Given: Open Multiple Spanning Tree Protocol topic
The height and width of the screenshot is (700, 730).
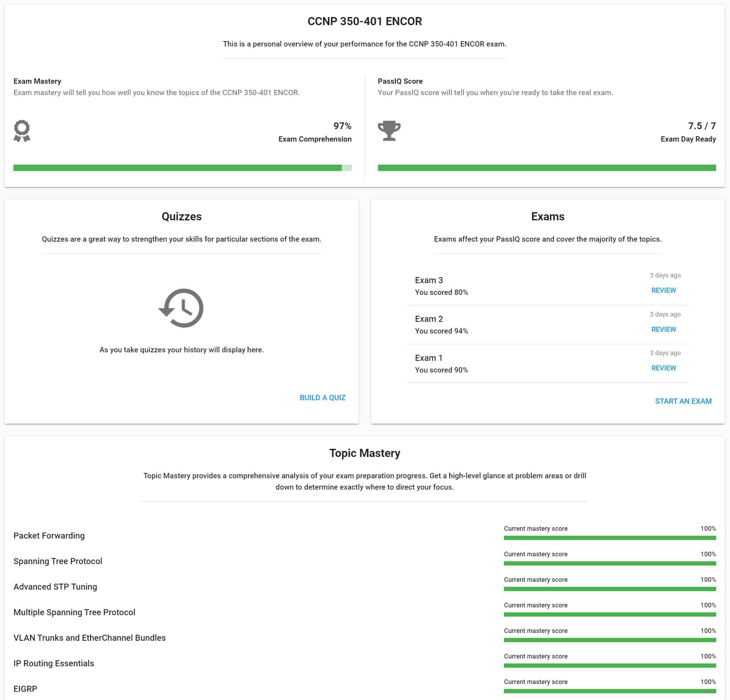Looking at the screenshot, I should point(74,612).
